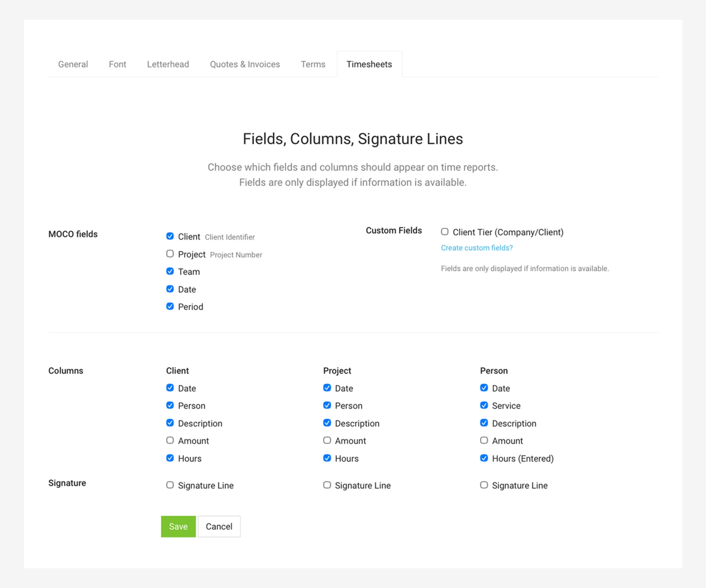Uncheck the Period MOCO field
The height and width of the screenshot is (588, 706).
170,306
